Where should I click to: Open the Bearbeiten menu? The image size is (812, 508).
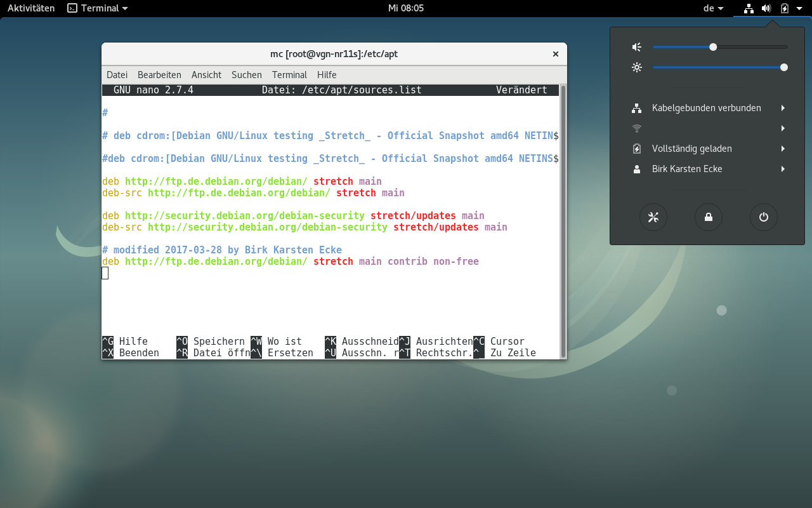[159, 74]
